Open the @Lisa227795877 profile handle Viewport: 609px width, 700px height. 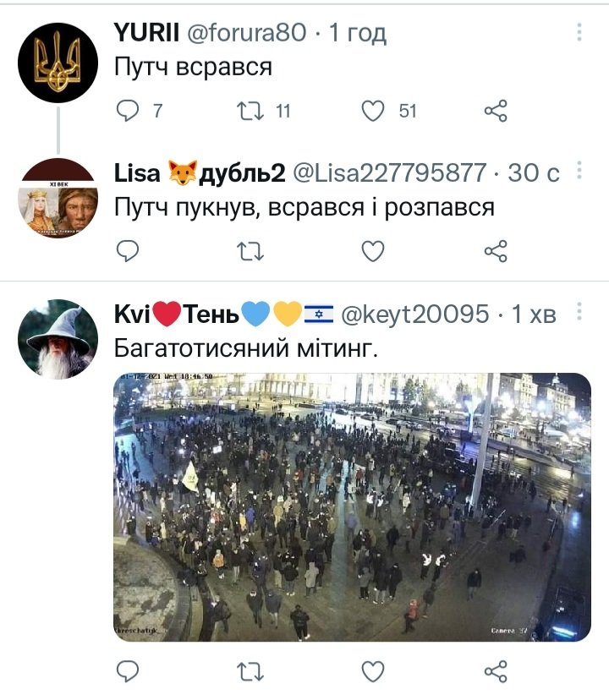click(390, 172)
